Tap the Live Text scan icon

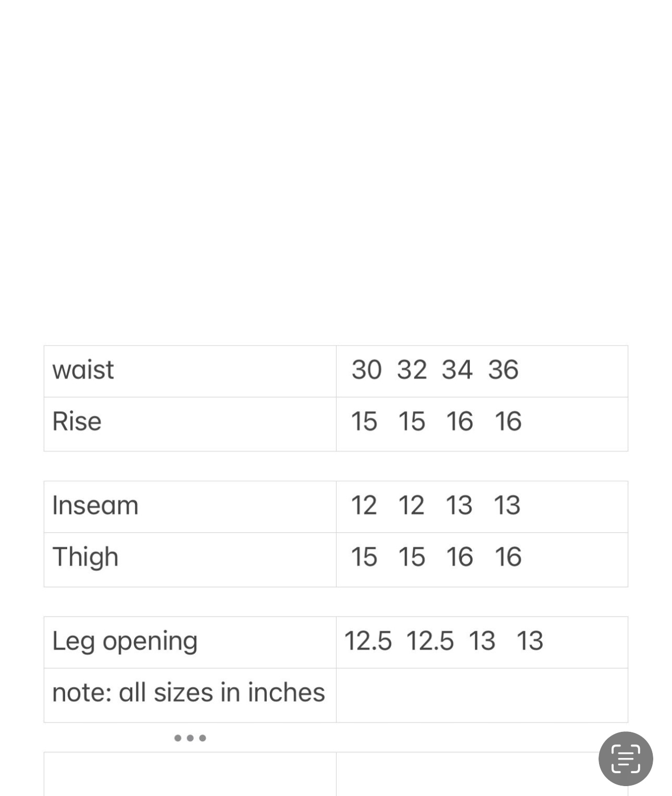tap(625, 758)
